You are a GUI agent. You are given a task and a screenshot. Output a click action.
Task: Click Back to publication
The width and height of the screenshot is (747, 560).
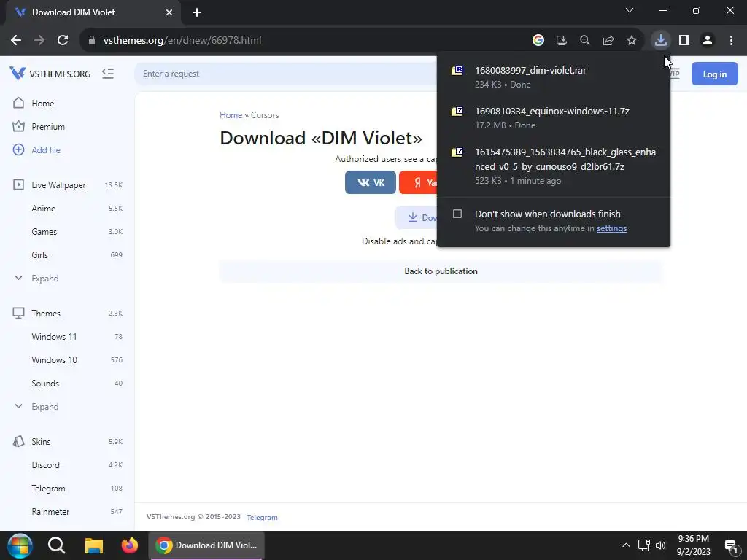coord(441,271)
